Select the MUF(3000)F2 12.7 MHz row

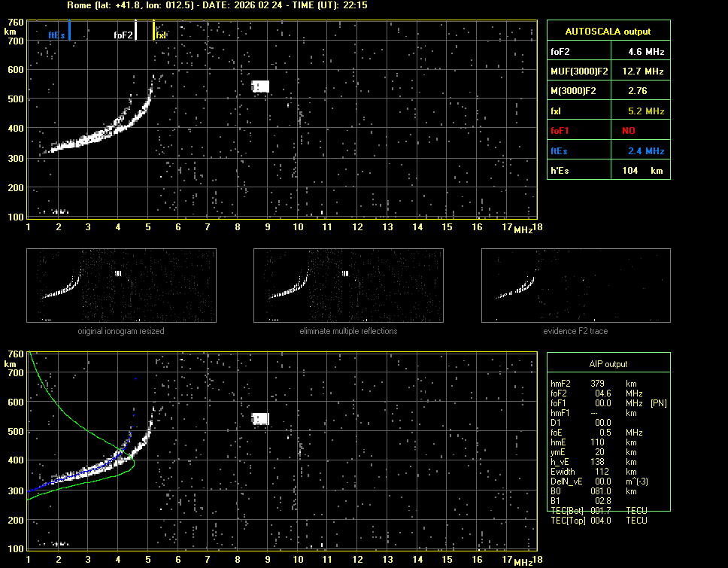tap(608, 71)
